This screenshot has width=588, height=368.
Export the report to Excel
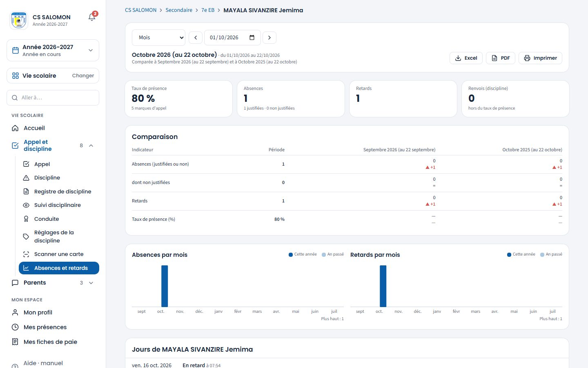(x=466, y=58)
